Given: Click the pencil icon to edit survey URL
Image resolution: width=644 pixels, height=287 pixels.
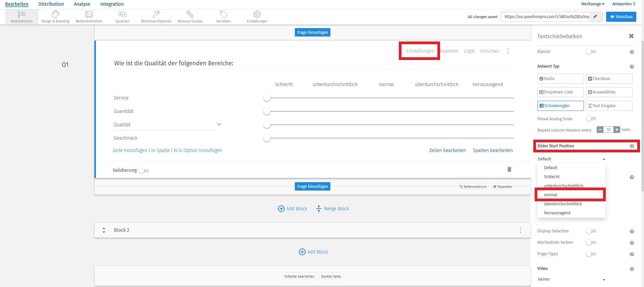Looking at the screenshot, I should click(x=595, y=16).
